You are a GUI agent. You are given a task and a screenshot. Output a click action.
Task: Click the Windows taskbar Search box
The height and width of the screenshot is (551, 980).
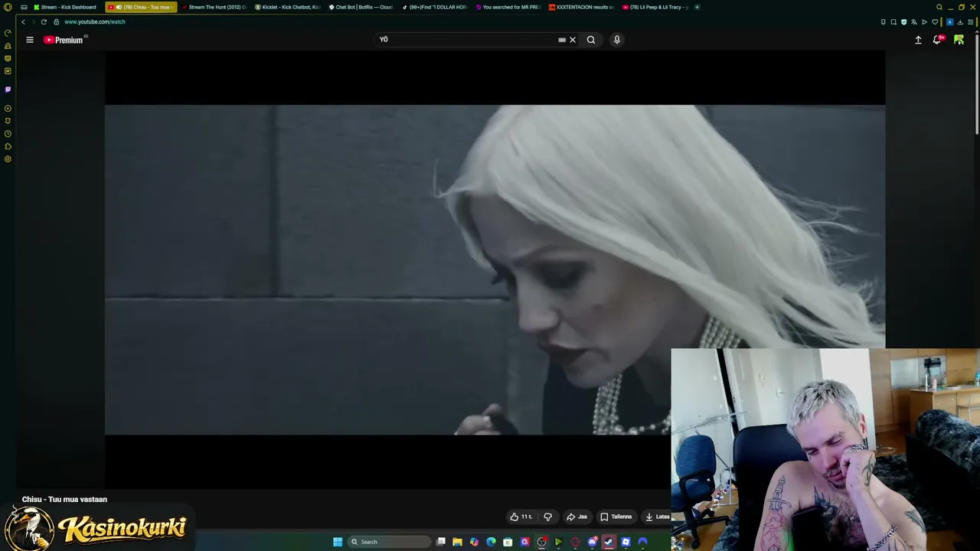(x=389, y=542)
